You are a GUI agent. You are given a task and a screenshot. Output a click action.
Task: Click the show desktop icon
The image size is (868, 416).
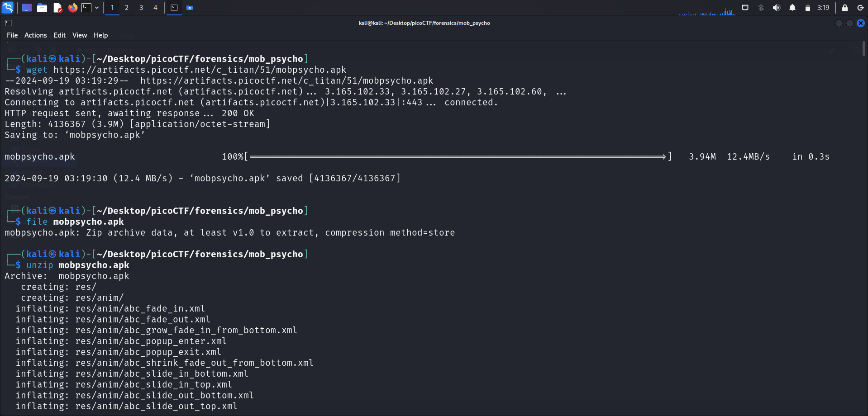click(x=27, y=8)
